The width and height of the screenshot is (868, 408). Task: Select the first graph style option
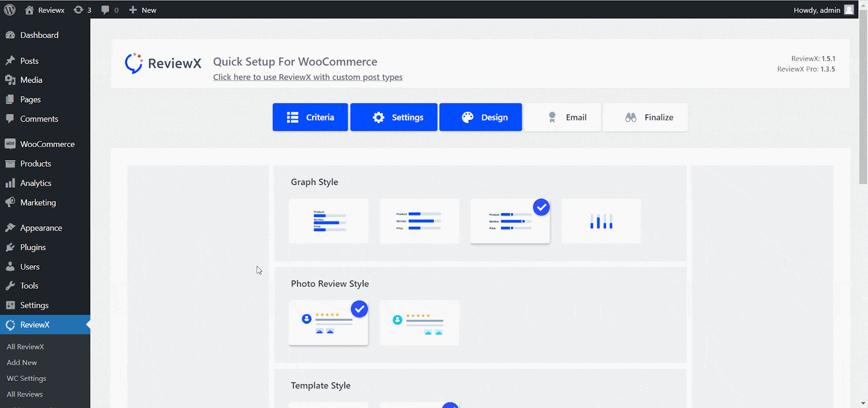[x=329, y=221]
